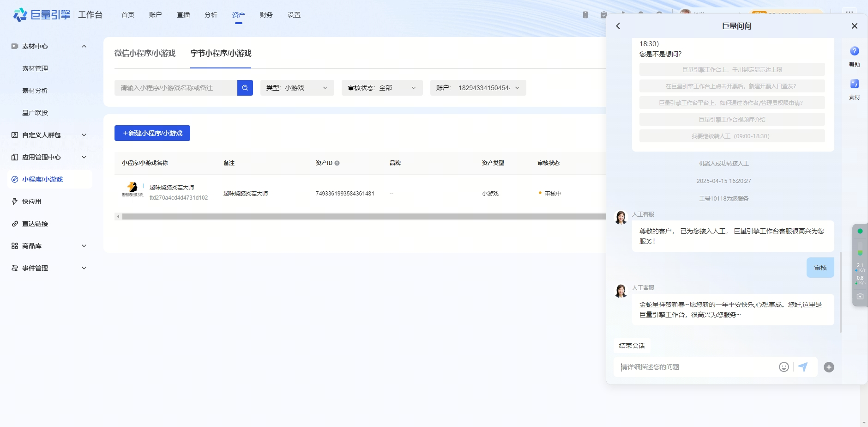Open the 帮助 help icon
The height and width of the screenshot is (427, 868).
pyautogui.click(x=855, y=51)
